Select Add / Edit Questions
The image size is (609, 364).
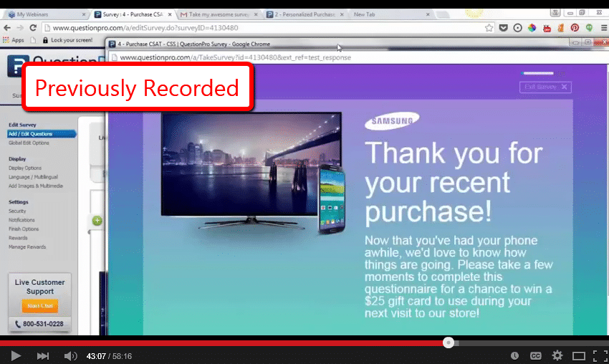pyautogui.click(x=42, y=134)
